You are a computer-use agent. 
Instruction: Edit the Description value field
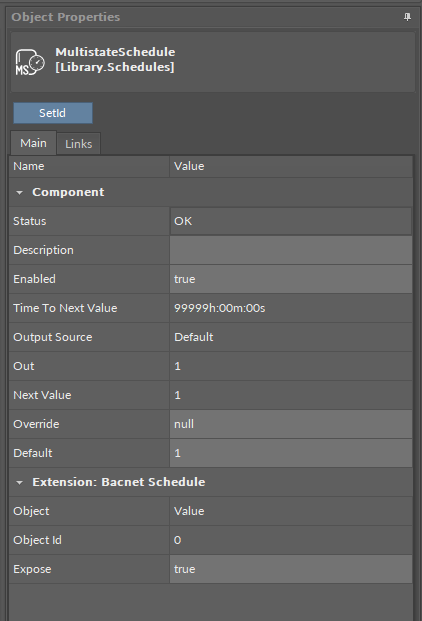pos(291,250)
